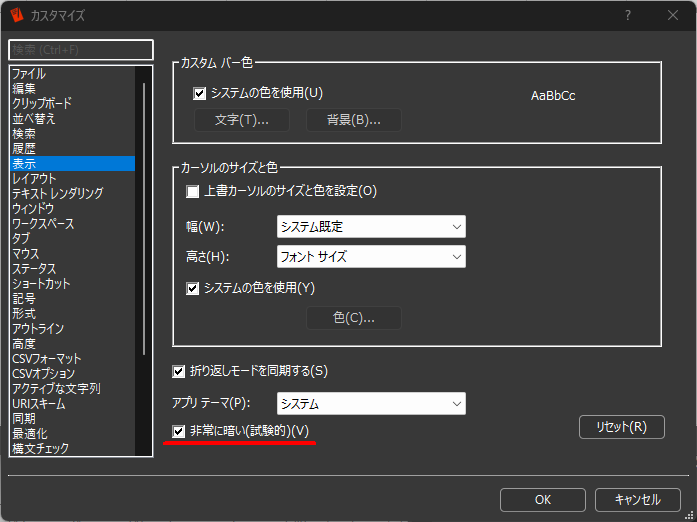Click the キャンセル button
The height and width of the screenshot is (522, 697).
(638, 500)
